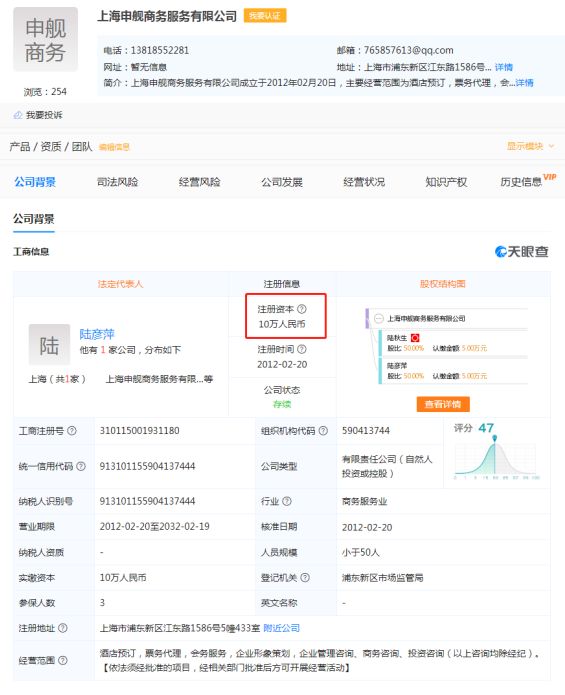This screenshot has width=565, height=695.
Task: Click help icon beside 工商注册号
Action: (x=72, y=430)
